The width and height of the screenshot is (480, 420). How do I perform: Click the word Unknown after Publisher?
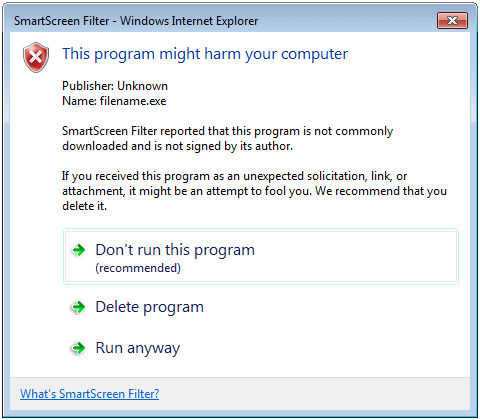[142, 86]
